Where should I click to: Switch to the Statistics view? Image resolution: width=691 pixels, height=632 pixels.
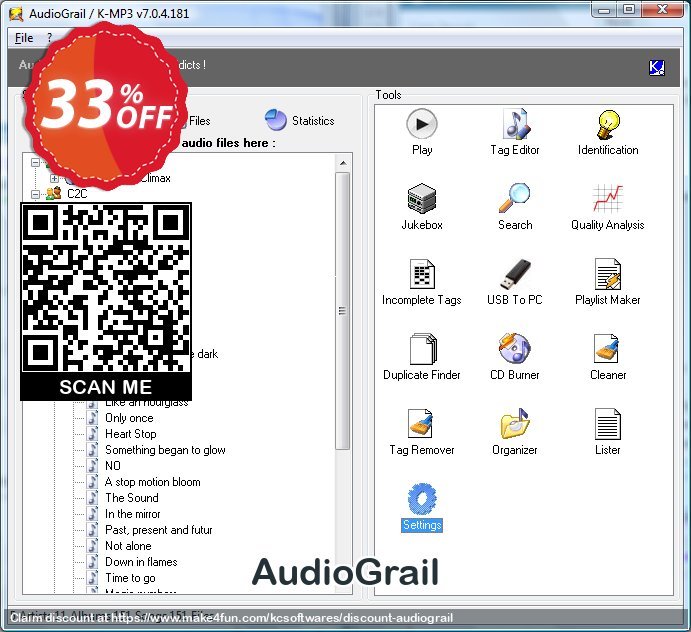pos(300,120)
